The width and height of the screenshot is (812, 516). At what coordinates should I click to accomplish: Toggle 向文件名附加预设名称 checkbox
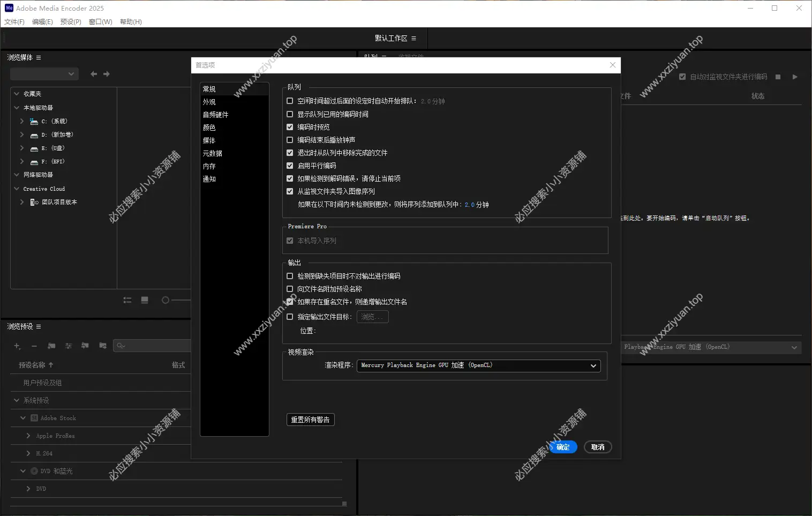(290, 289)
